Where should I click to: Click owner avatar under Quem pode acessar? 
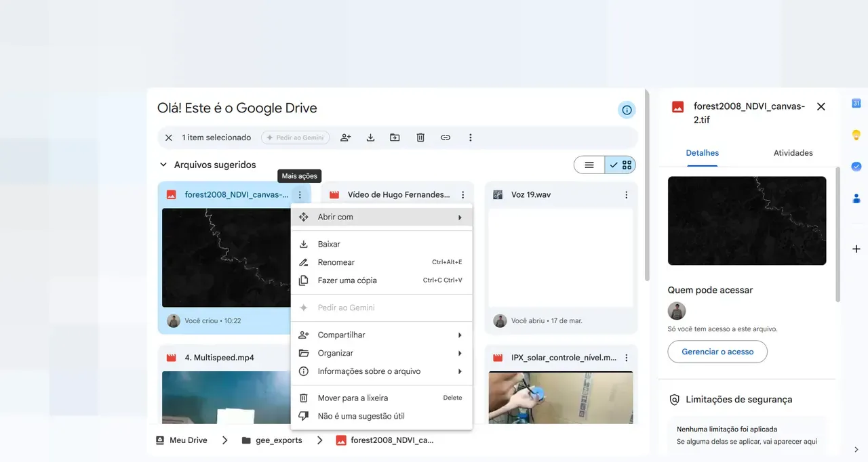[677, 311]
